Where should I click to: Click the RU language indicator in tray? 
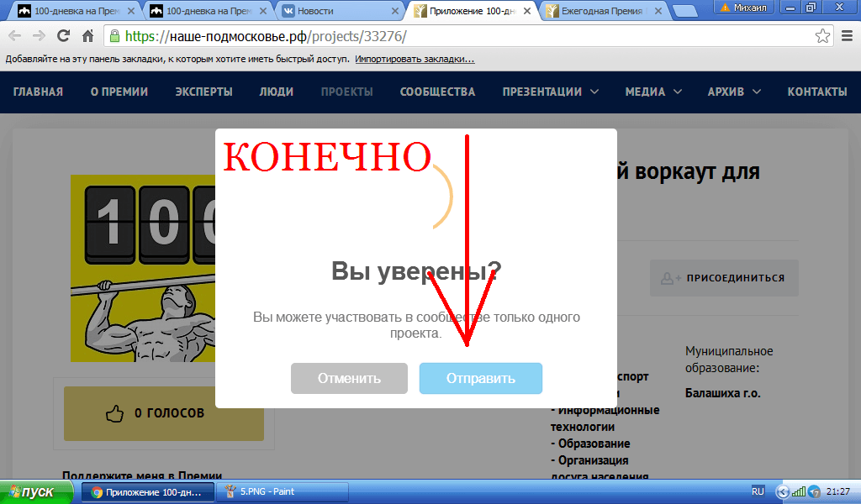(x=758, y=491)
